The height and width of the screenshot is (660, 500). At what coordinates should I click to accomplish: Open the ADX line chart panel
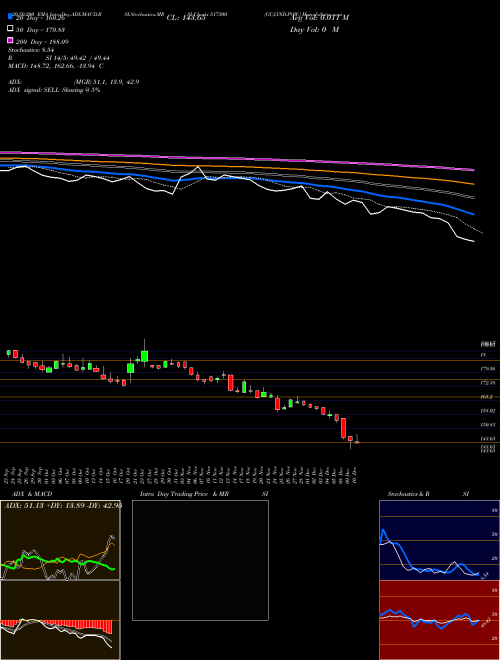(60, 540)
